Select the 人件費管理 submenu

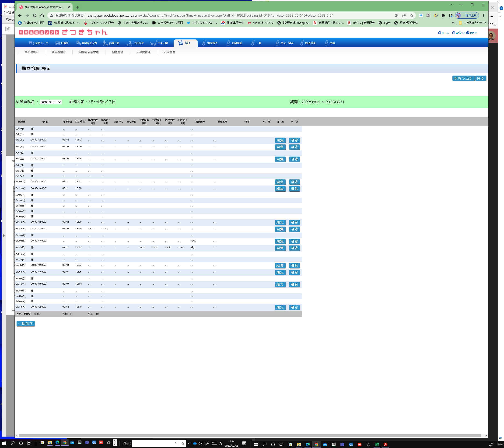coord(143,52)
